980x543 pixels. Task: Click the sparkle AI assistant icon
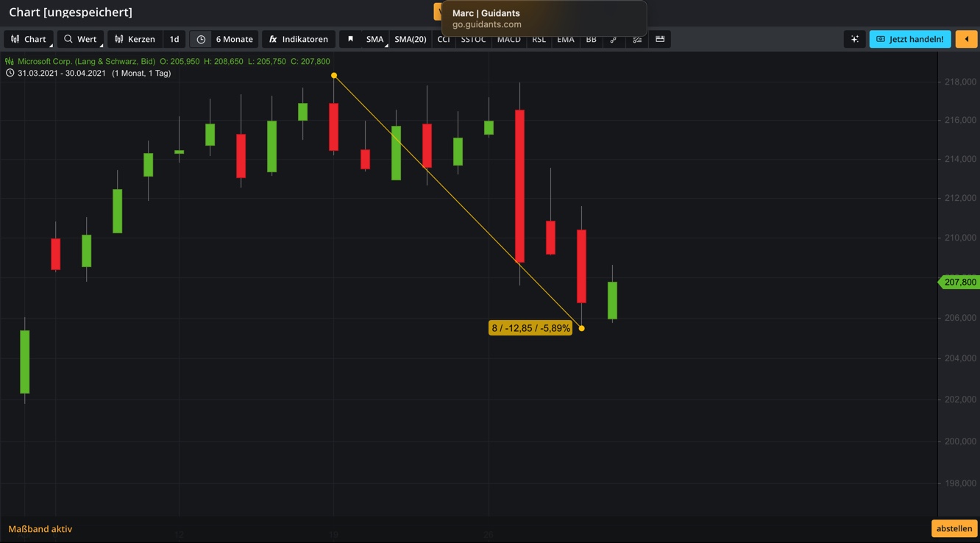point(854,39)
